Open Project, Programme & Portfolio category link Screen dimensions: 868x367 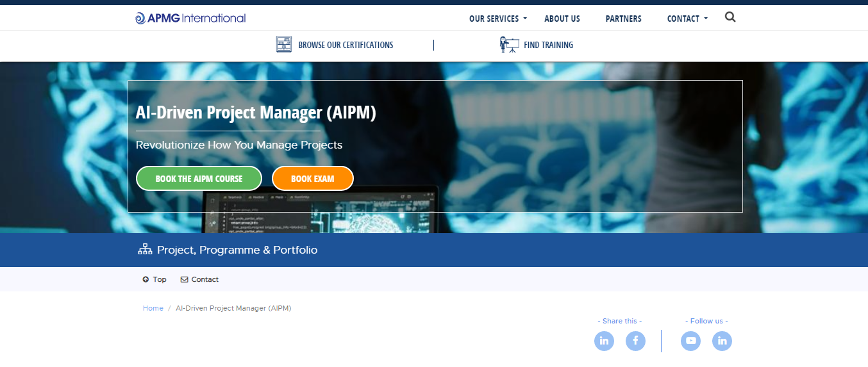(x=237, y=250)
